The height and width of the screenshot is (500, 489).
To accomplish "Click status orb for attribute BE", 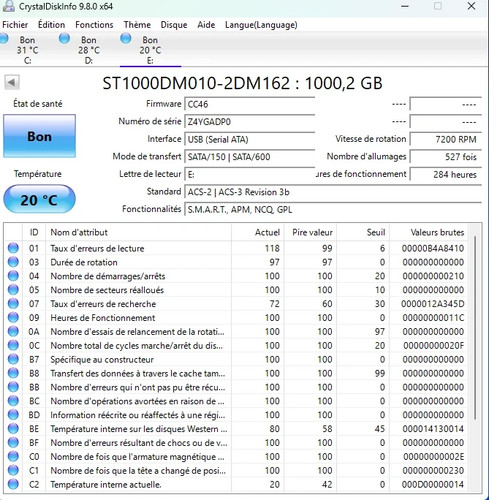I will 13,429.
